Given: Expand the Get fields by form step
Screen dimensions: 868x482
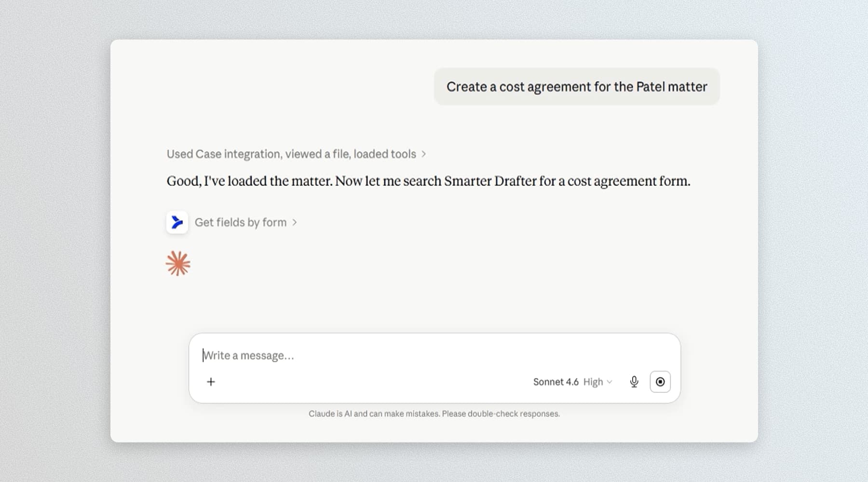Looking at the screenshot, I should click(246, 222).
